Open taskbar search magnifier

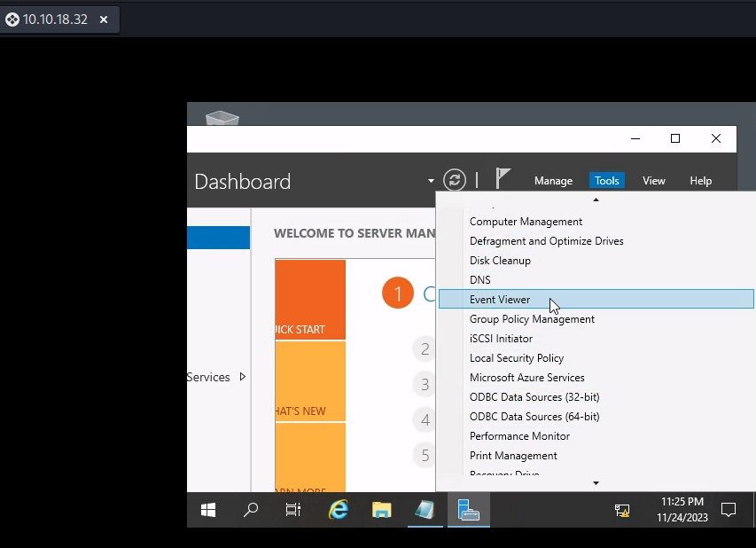pos(251,510)
